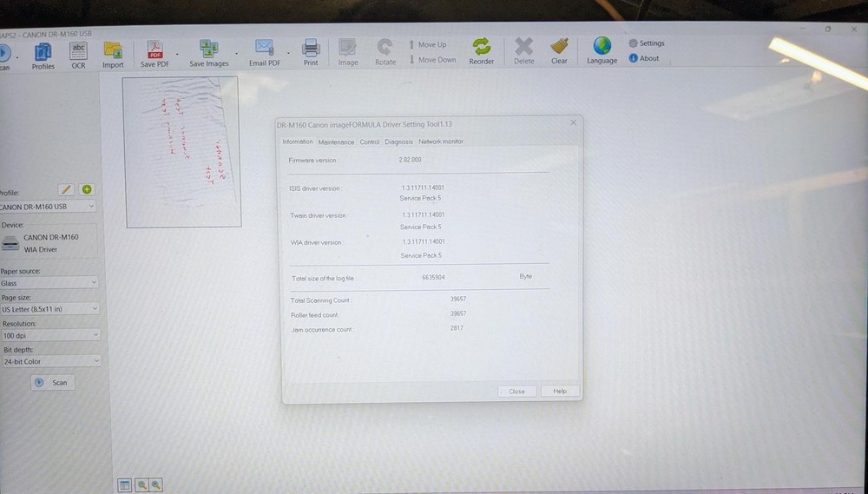This screenshot has height=494, width=868.
Task: Close the Driver Setting Tool dialog
Action: 574,122
